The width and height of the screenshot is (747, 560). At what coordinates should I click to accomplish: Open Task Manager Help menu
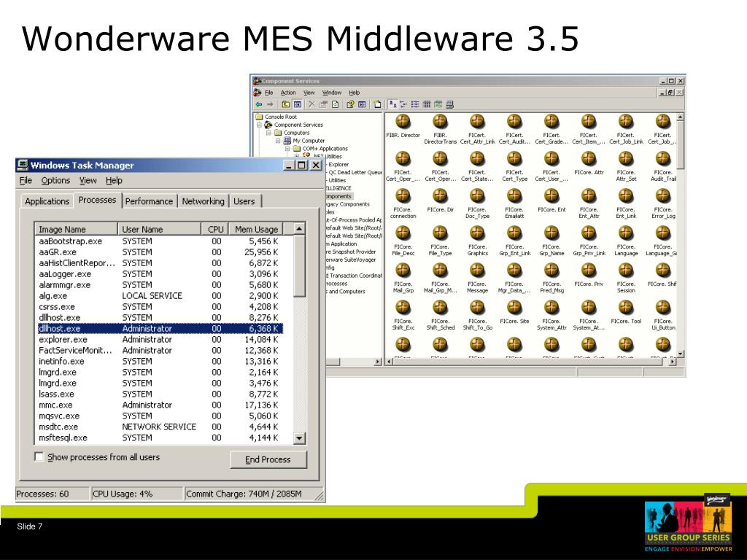(x=114, y=181)
